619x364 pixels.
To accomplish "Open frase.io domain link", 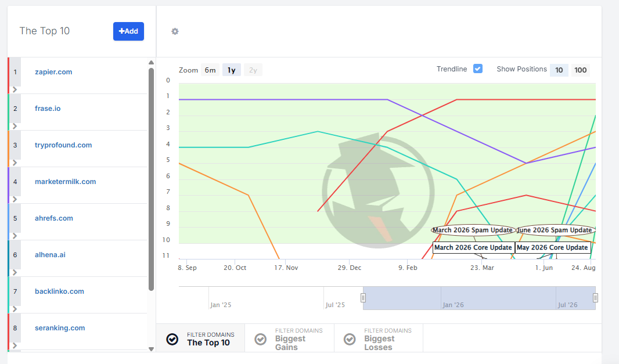I will [48, 108].
